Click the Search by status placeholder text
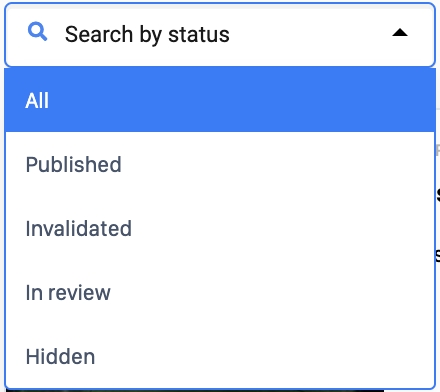 click(x=147, y=35)
